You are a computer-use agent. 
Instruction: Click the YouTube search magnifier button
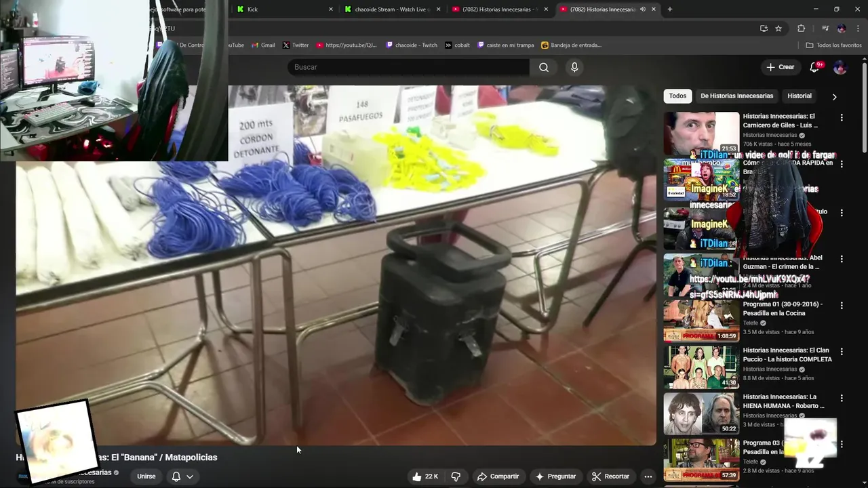(544, 67)
